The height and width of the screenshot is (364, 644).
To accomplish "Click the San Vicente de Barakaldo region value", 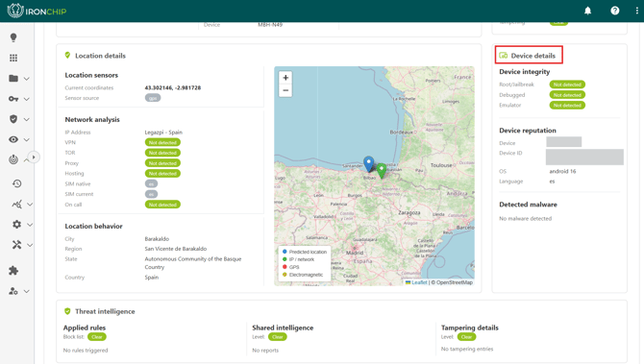I will coord(176,249).
